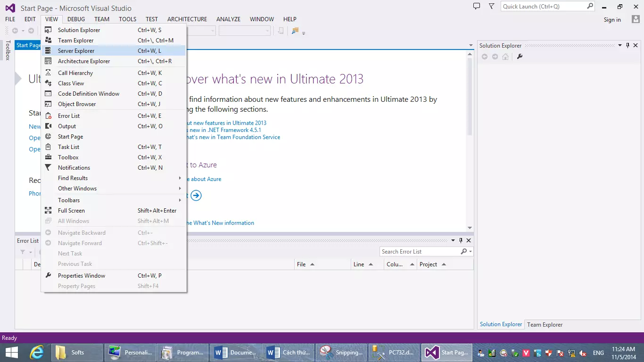Click the Properties wrench in Solution Explorer toolbar
The width and height of the screenshot is (644, 362).
[520, 57]
